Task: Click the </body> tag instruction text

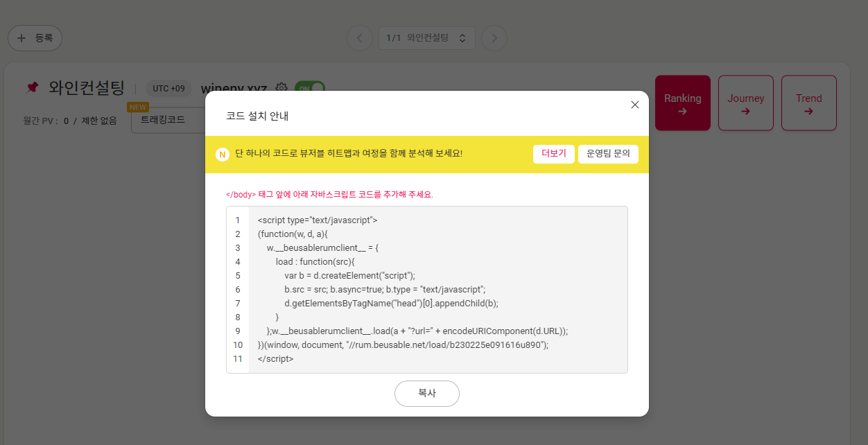Action: pyautogui.click(x=329, y=195)
